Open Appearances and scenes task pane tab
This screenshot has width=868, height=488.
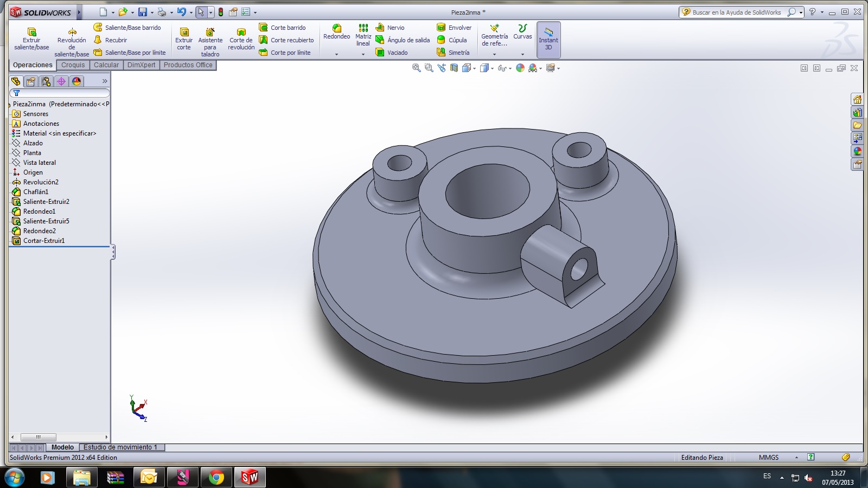pos(857,151)
